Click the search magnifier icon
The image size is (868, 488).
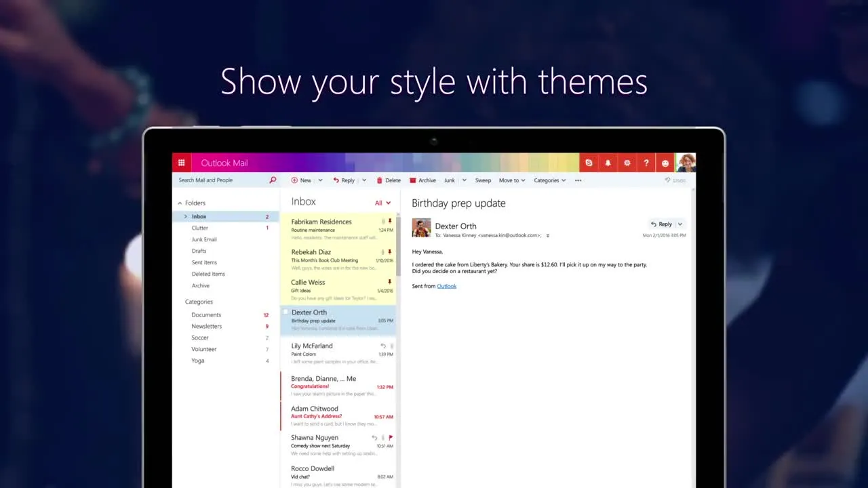(273, 180)
